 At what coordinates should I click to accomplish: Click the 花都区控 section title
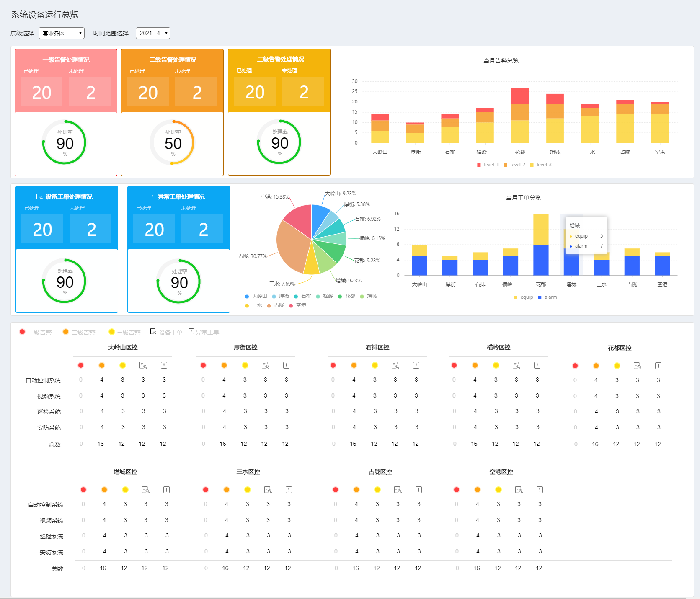pyautogui.click(x=619, y=348)
